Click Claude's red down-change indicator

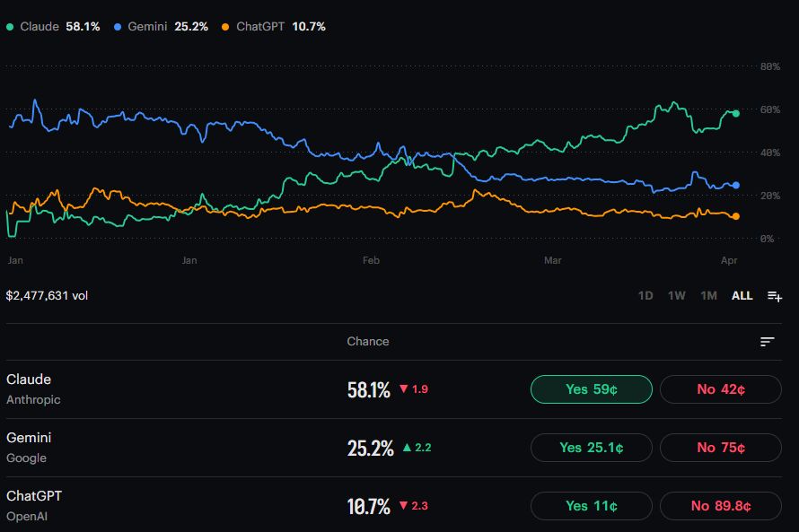click(x=414, y=389)
